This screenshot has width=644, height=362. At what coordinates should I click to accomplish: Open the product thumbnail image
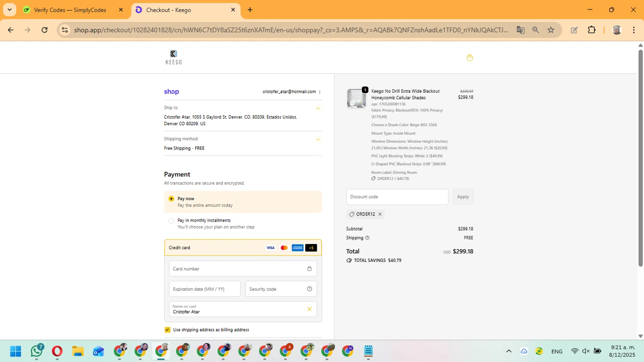coord(357,98)
